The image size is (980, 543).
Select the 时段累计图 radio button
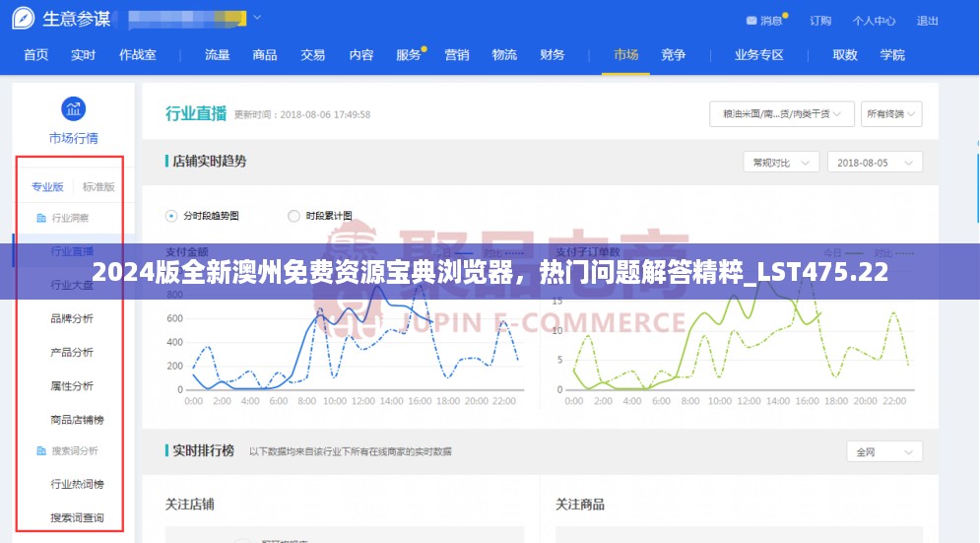tap(294, 216)
